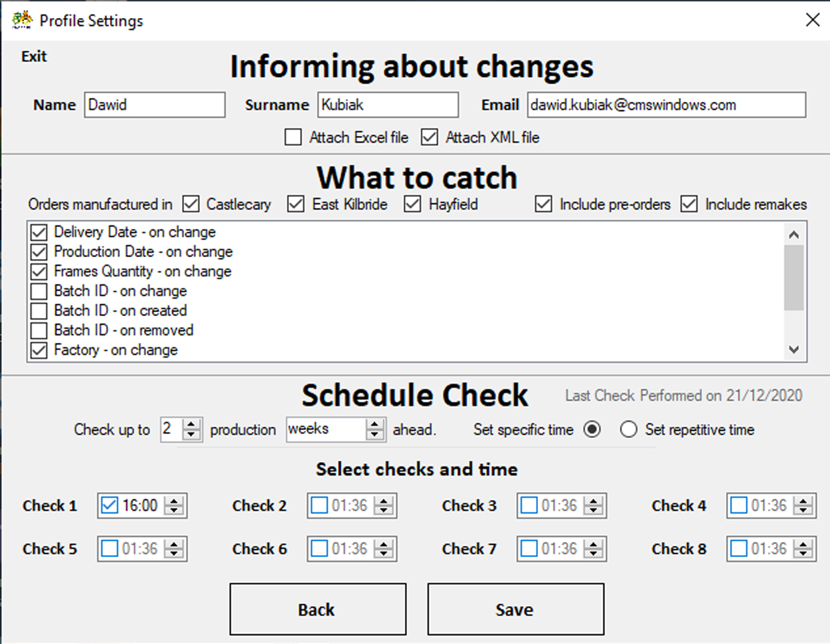Enable the Check 7 time checkbox

(529, 549)
